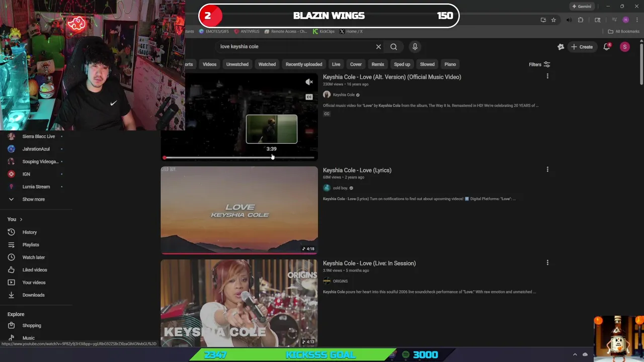644x362 pixels.
Task: Open the ANTIVIRUS bookmark
Action: (x=247, y=31)
